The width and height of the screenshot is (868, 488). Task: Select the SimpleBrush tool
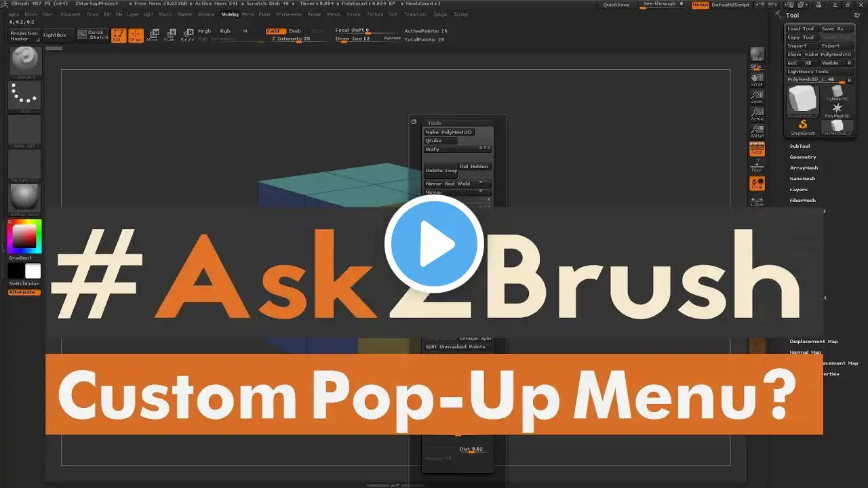803,127
